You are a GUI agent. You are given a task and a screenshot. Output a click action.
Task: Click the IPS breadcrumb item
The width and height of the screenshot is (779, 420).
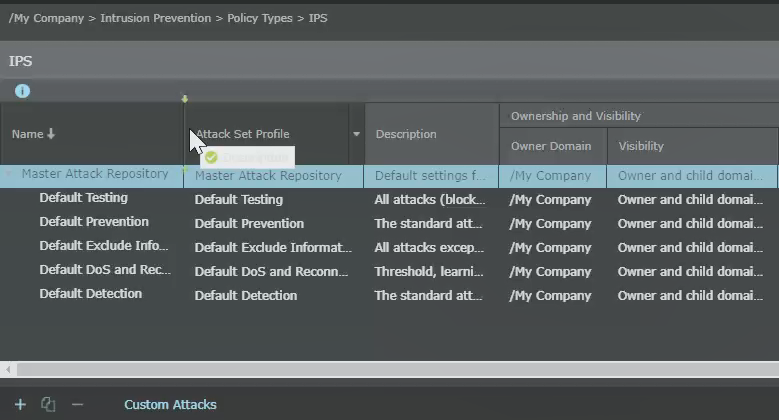(x=318, y=18)
